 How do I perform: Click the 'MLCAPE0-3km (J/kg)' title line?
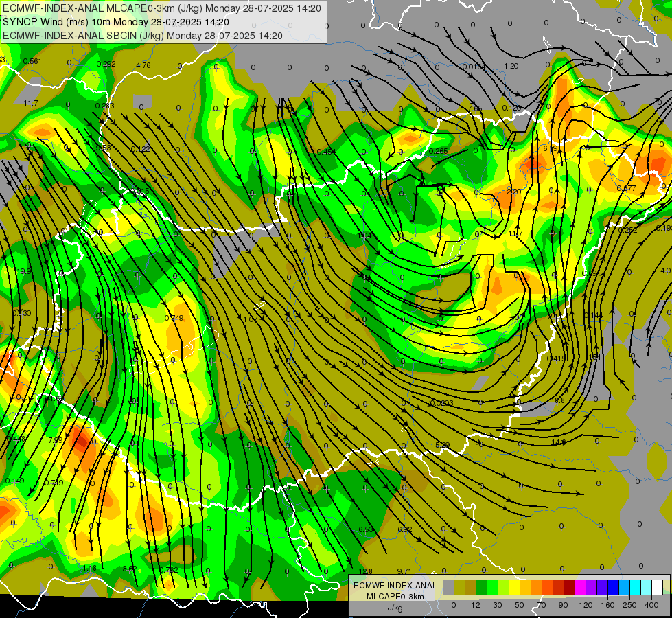pyautogui.click(x=162, y=8)
